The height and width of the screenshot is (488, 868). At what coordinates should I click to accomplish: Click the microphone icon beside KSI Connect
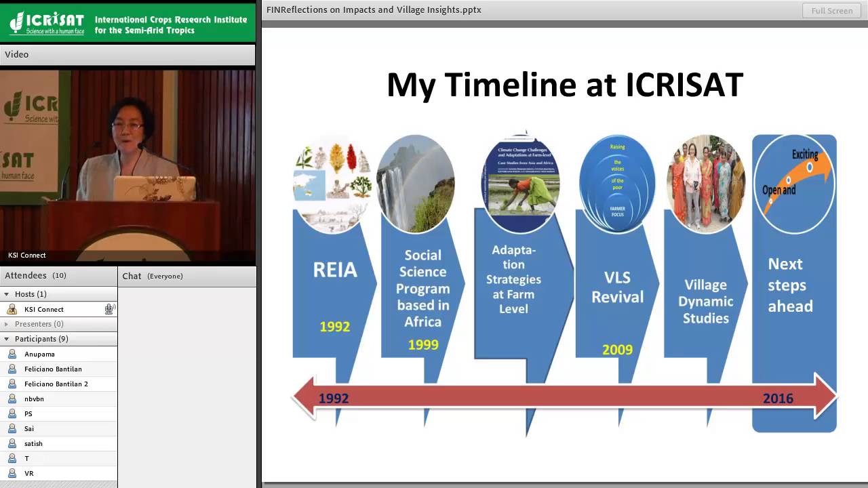point(108,309)
